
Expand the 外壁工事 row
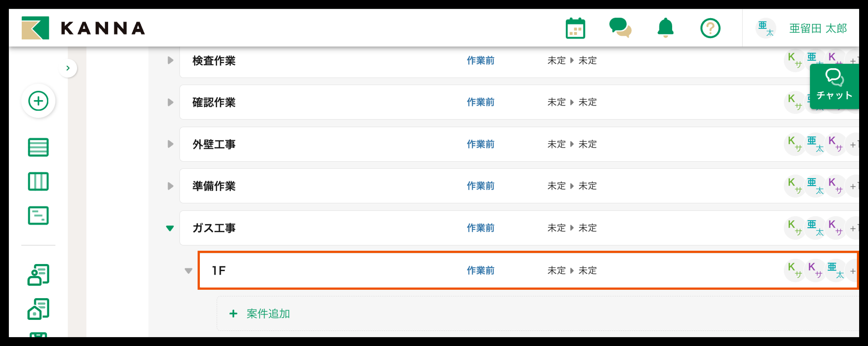(x=171, y=144)
